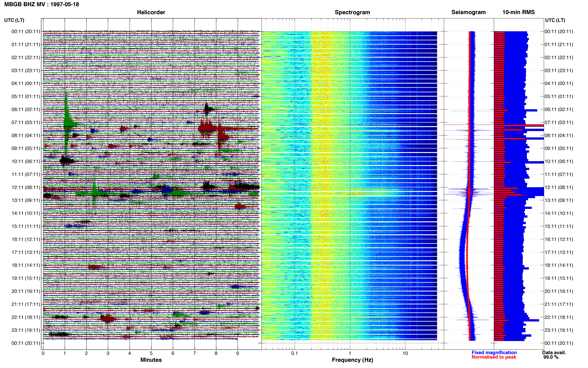This screenshot has height=368, width=588.
Task: Click the right-side time label '18:11 (14:11)'
Action: click(559, 265)
